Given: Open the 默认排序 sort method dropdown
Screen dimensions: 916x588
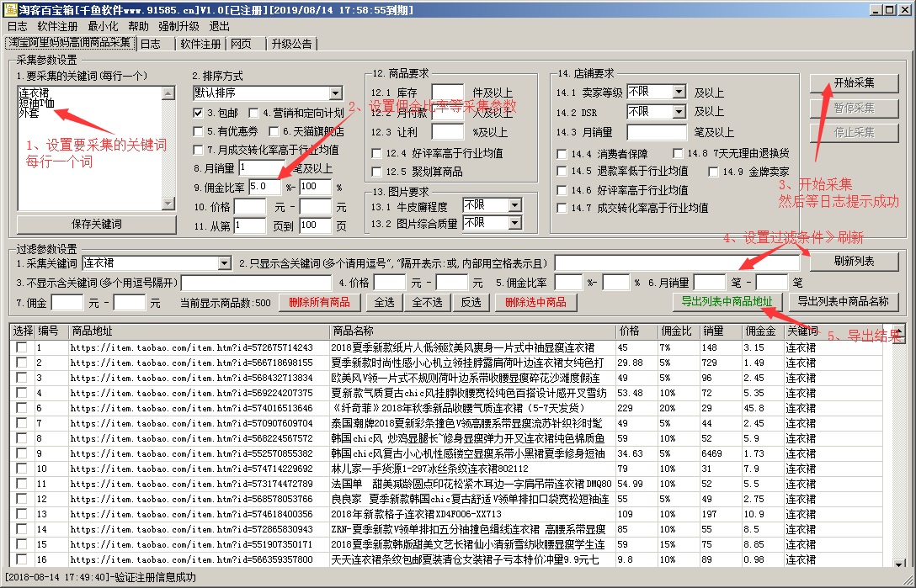Looking at the screenshot, I should [x=335, y=93].
